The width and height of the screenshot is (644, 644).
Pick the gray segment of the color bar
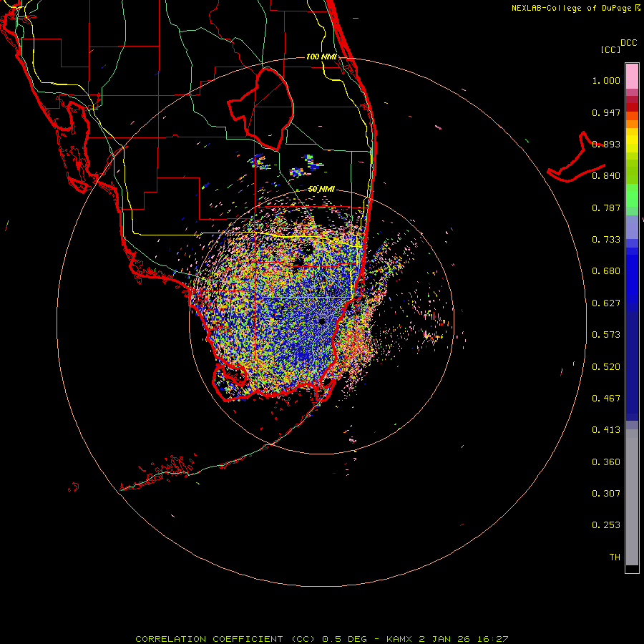point(632,497)
